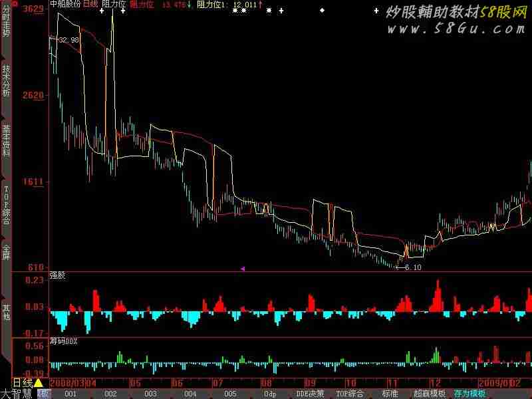The height and width of the screenshot is (399, 532).
Task: Click the white 阻力位 indicator name
Action: pyautogui.click(x=114, y=4)
